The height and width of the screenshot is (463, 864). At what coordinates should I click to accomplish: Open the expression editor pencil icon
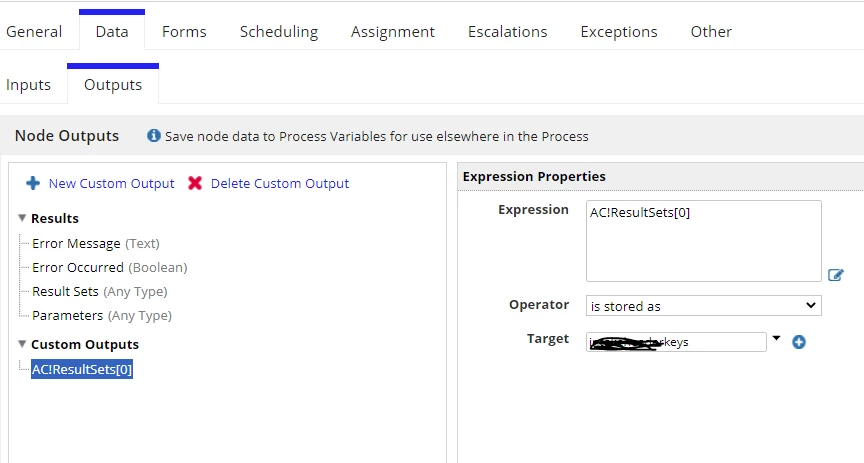pos(835,274)
